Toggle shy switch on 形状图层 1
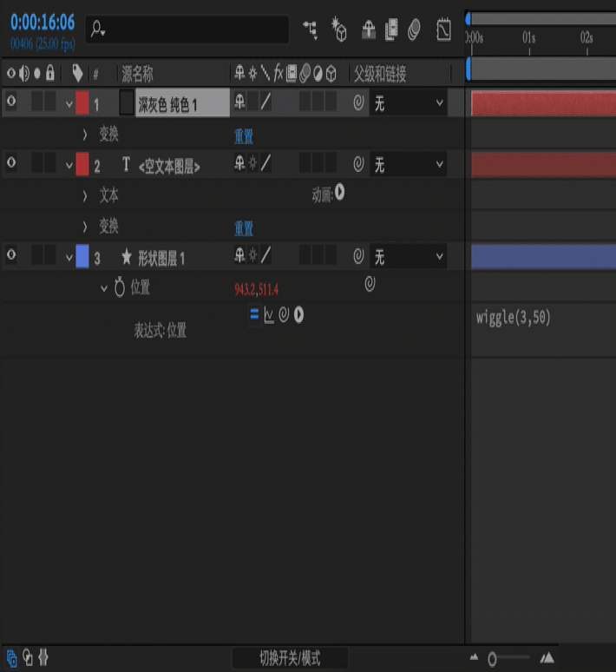616x672 pixels. tap(239, 255)
